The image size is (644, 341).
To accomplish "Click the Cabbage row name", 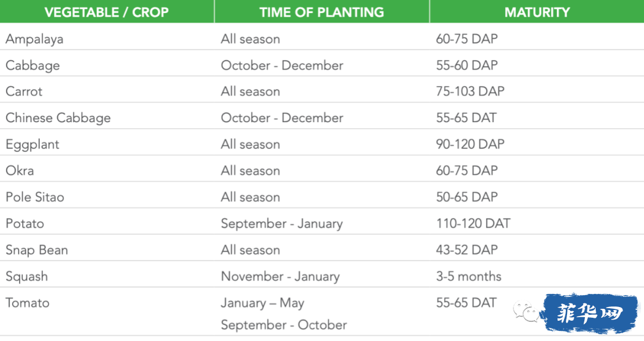I will [x=33, y=66].
